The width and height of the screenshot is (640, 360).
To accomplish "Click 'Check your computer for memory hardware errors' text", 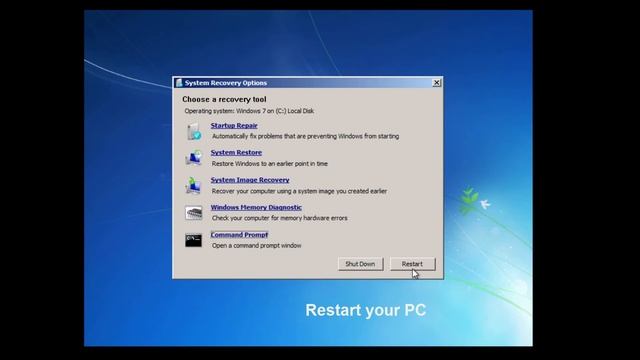I will (x=280, y=218).
